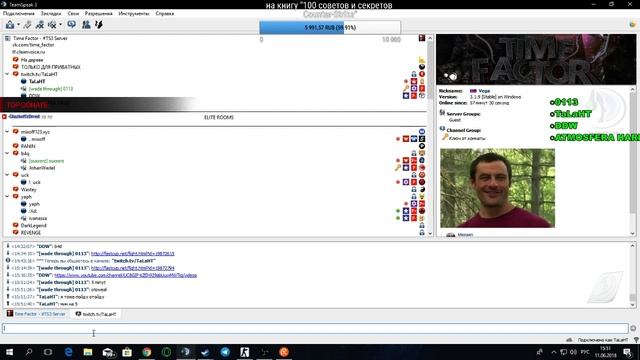Open the youtube.com channel link in chat
The height and width of the screenshot is (360, 640).
[125, 275]
